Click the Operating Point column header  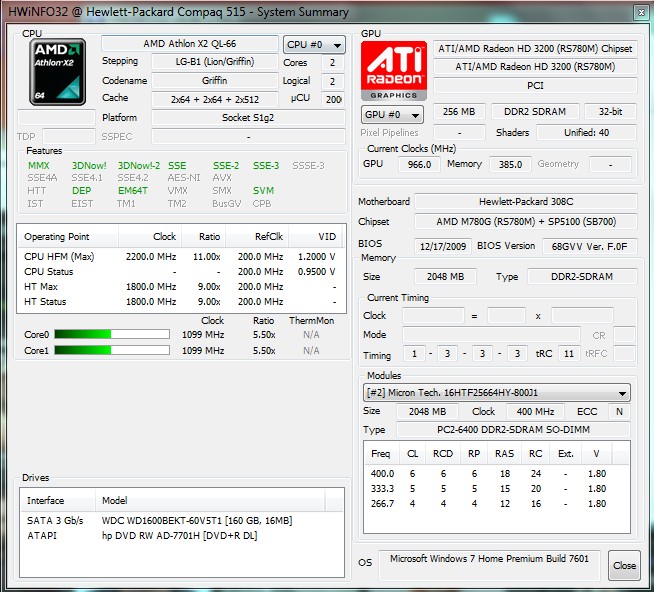point(68,237)
